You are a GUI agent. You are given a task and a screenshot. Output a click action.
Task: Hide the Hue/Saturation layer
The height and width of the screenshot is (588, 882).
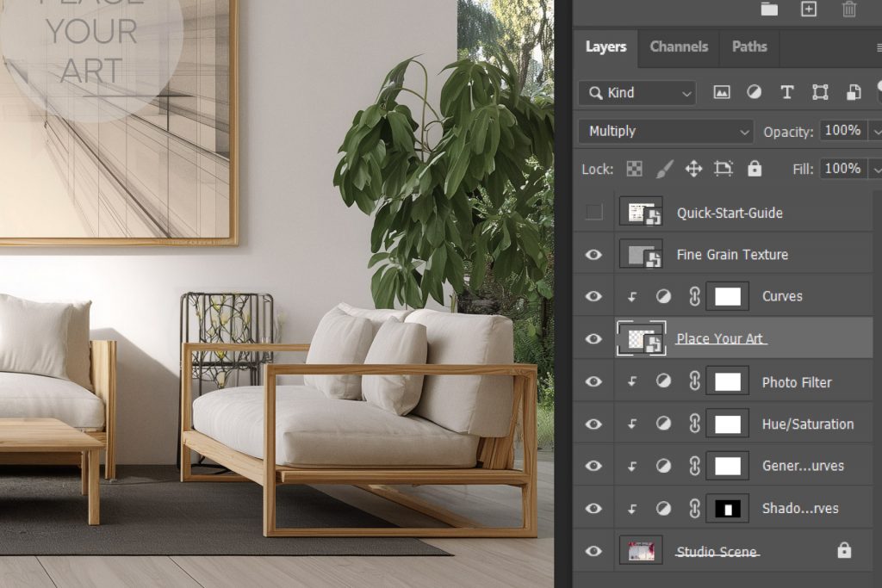[x=593, y=424]
